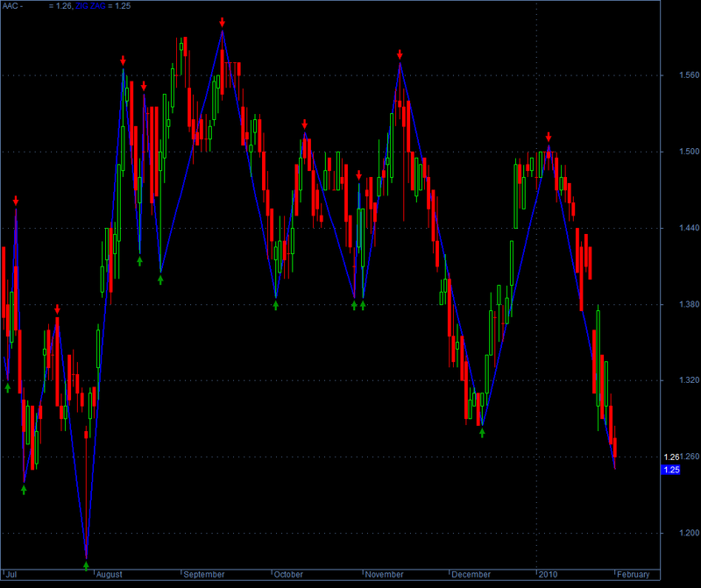Click the 1.320 price axis label
Viewport: 701px width, 588px height.
[x=689, y=380]
